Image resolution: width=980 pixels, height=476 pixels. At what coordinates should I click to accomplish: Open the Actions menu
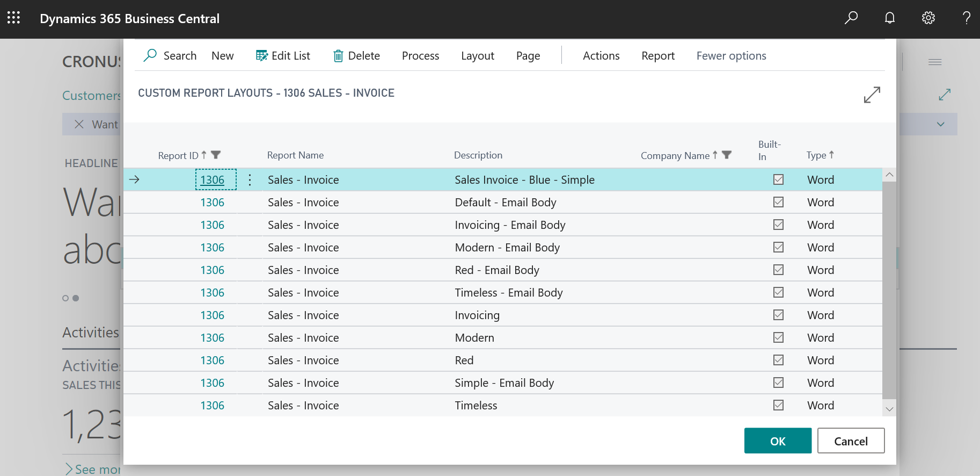click(x=601, y=56)
